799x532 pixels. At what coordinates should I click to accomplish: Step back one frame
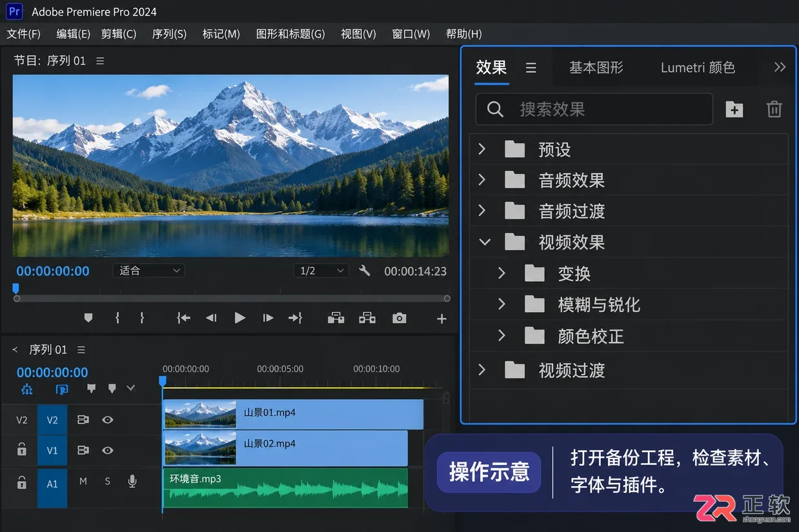(x=211, y=318)
